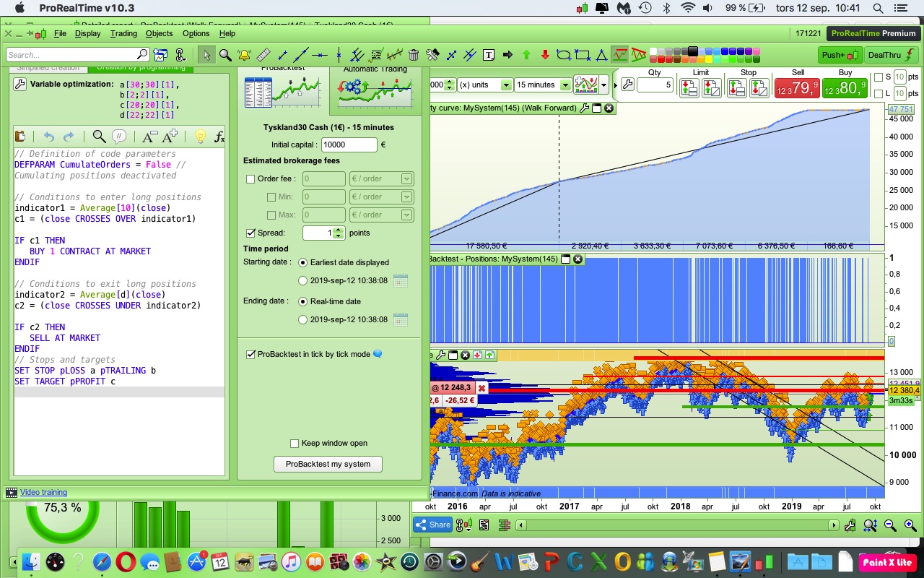Open the indicator settings fx icon in code editor
Viewport: 924px width, 578px height.
(x=219, y=137)
